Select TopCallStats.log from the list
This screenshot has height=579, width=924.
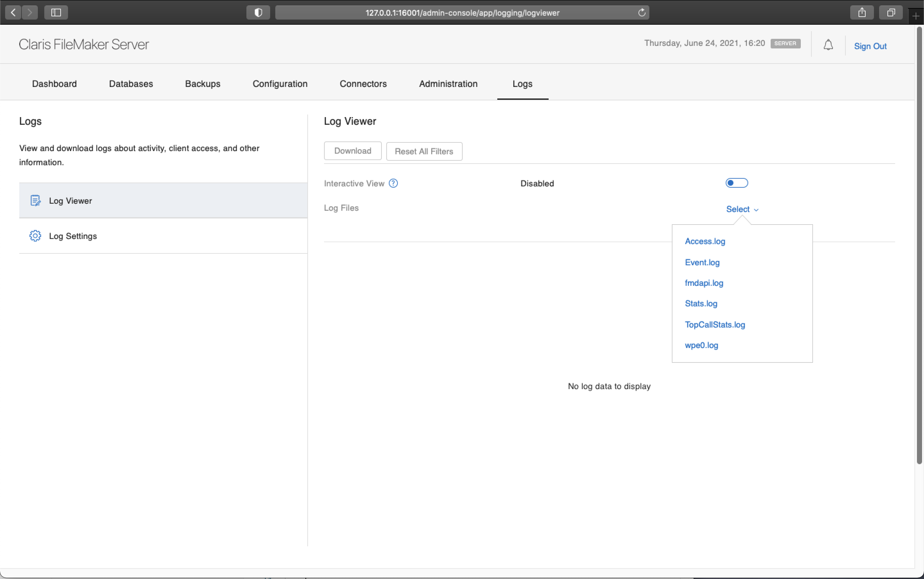click(715, 324)
